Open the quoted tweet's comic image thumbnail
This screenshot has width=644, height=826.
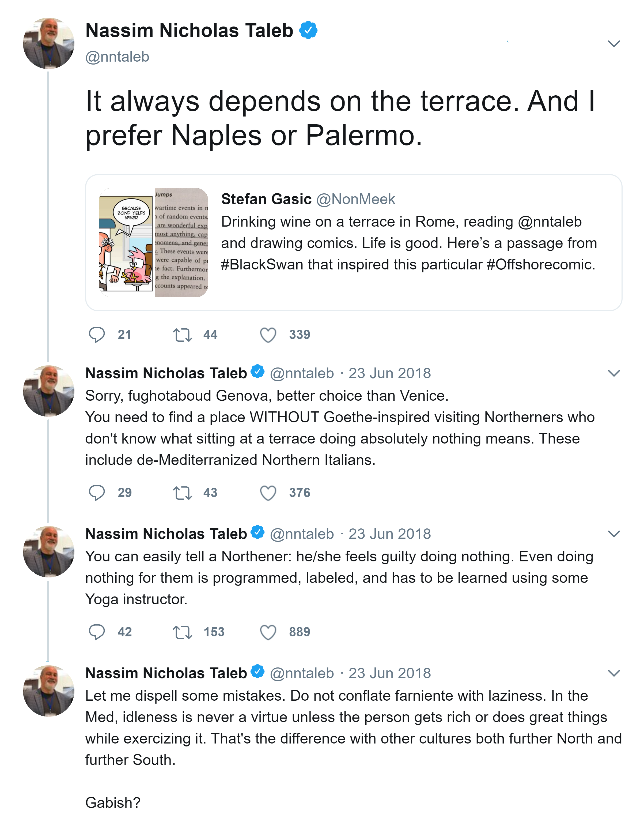click(153, 242)
